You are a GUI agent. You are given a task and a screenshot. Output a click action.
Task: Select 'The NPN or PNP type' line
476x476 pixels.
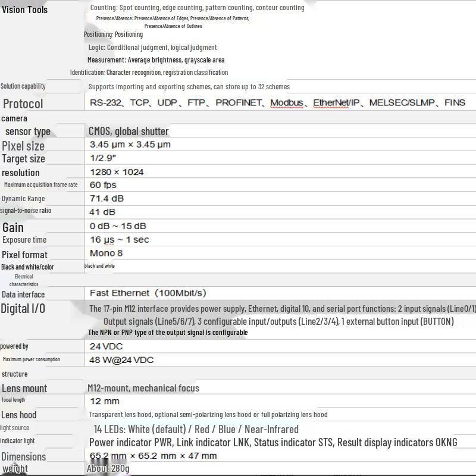click(x=168, y=333)
